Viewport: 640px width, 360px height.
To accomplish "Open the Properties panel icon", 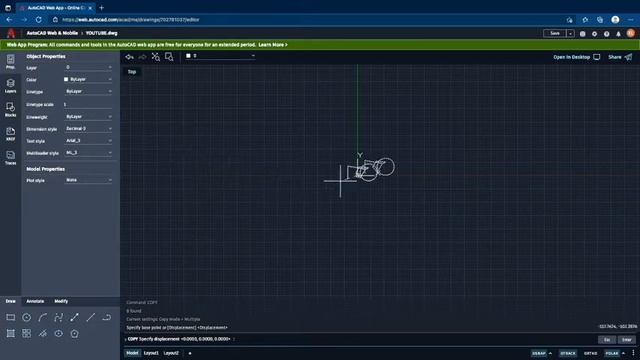I will tap(11, 62).
